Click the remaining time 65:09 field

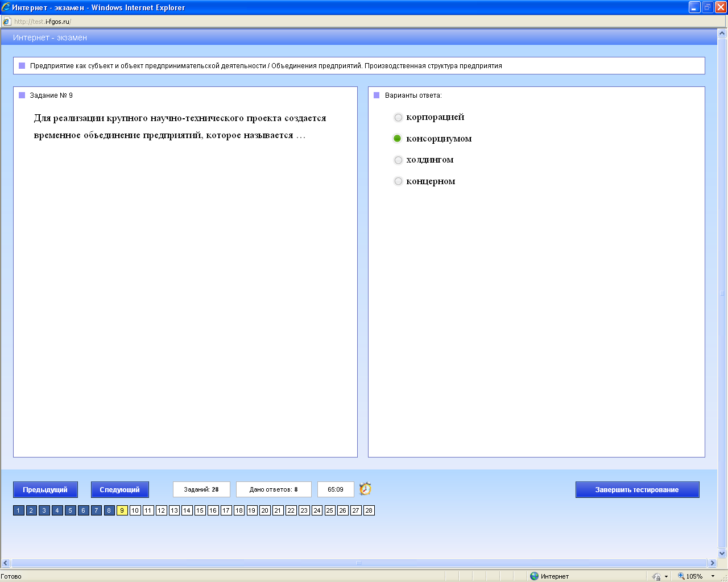click(x=336, y=489)
